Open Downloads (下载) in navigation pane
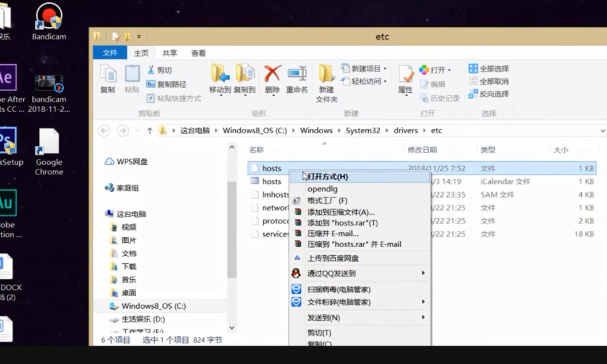This screenshot has height=364, width=607. point(124,267)
